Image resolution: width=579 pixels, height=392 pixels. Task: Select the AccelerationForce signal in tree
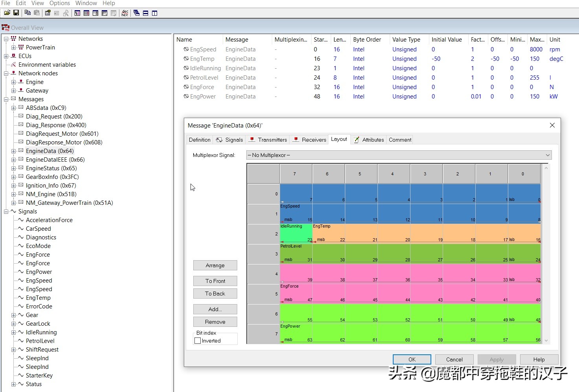coord(49,220)
